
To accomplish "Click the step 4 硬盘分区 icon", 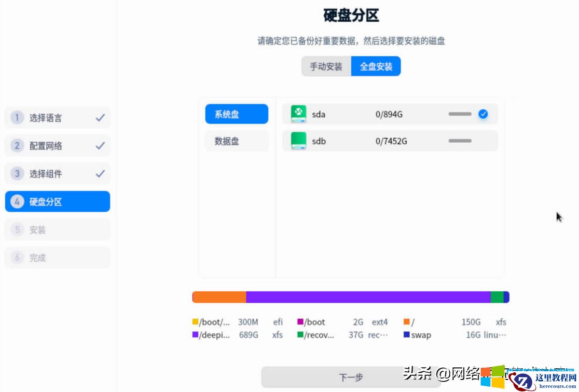I will (17, 201).
